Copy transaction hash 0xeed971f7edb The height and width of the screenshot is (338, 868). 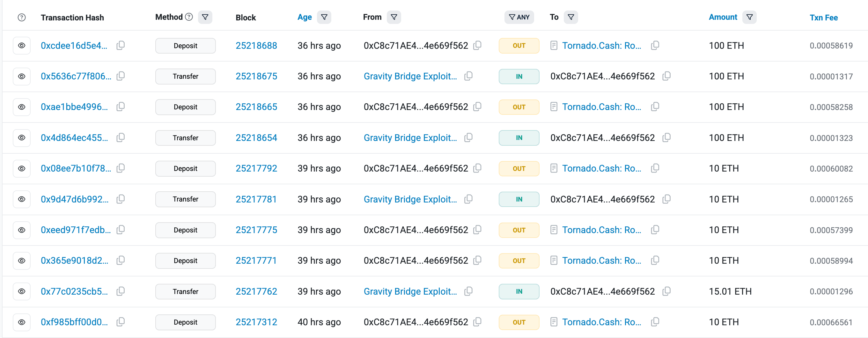coord(121,230)
